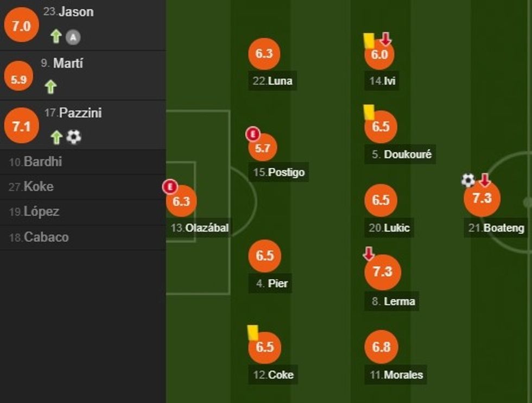Screen dimensions: 532x403
Task: Click Pazzini's 7.1 rating badge
Action: [21, 126]
